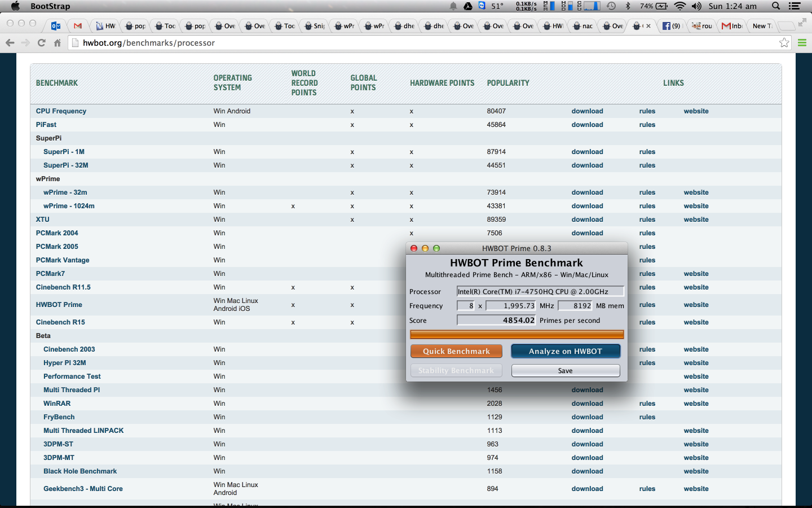
Task: Open the wPrime - 1024m link
Action: 69,206
